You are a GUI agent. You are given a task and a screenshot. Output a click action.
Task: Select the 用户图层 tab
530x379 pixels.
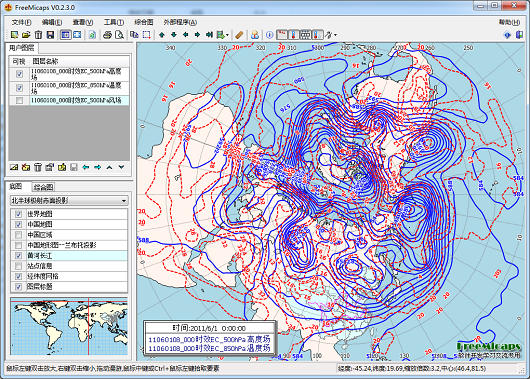pyautogui.click(x=22, y=48)
